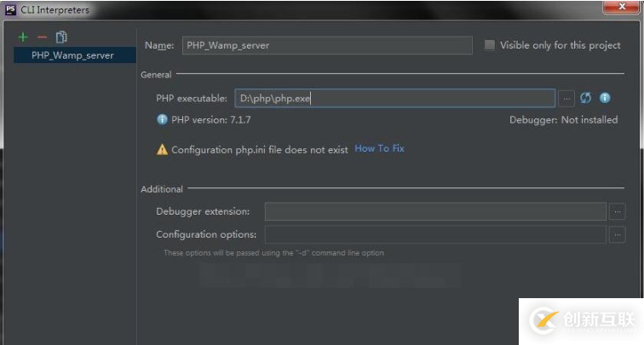Click the Configuration php.ini file does not exist message
Viewport: 644px width, 345px height.
tap(260, 150)
